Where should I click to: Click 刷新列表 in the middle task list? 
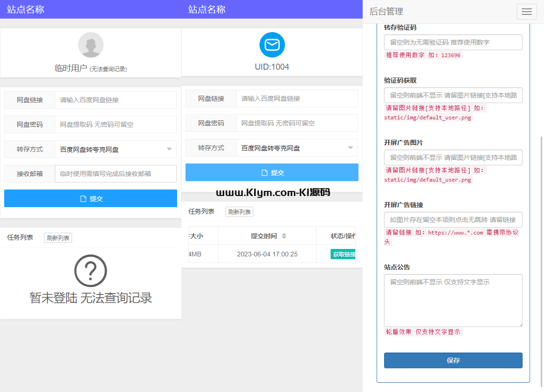point(239,212)
